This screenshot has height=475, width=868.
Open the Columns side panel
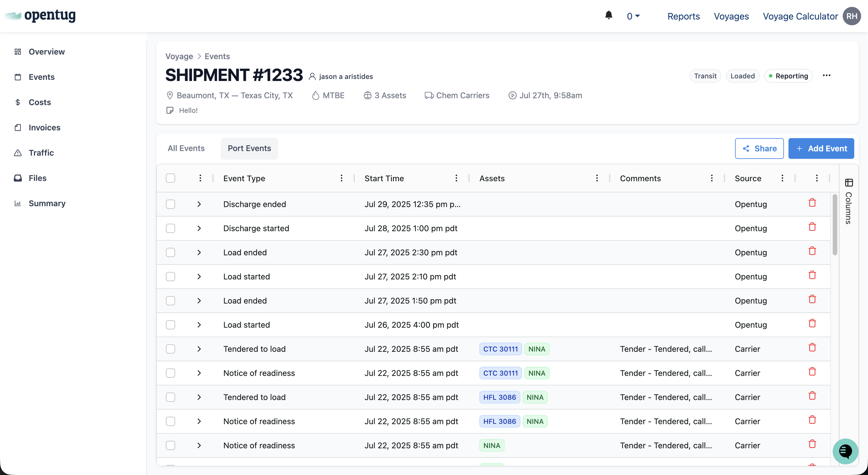coord(849,202)
